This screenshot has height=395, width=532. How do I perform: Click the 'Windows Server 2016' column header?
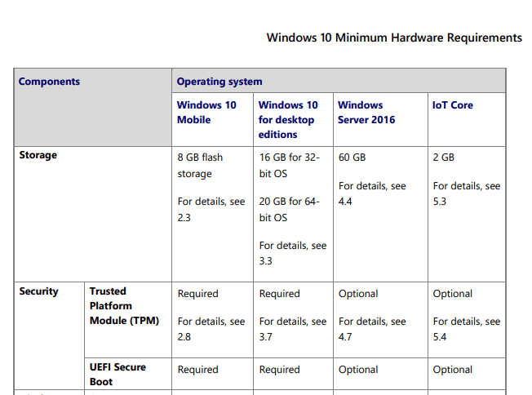366,113
